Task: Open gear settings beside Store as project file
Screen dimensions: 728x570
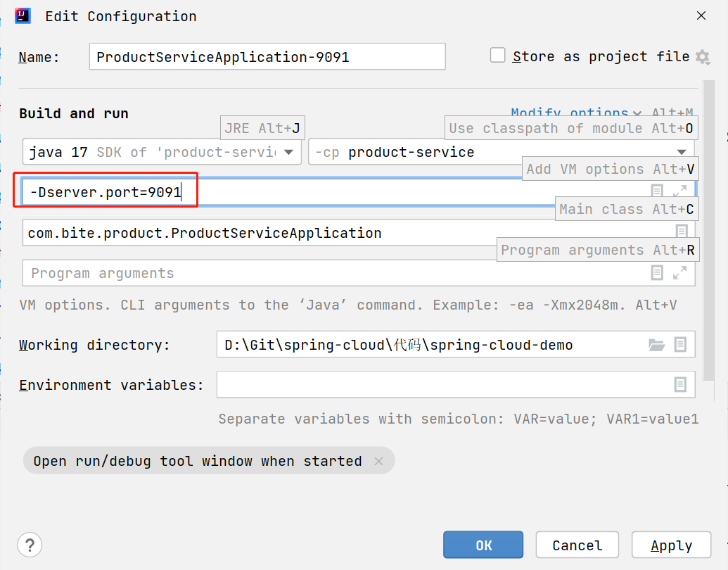Action: coord(703,58)
